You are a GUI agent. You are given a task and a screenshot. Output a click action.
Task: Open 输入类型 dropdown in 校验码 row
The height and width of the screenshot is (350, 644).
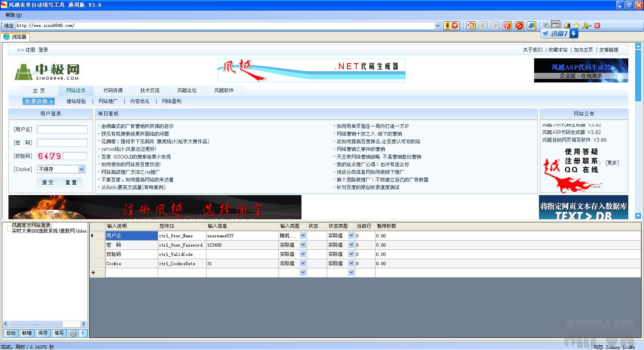[x=303, y=254]
